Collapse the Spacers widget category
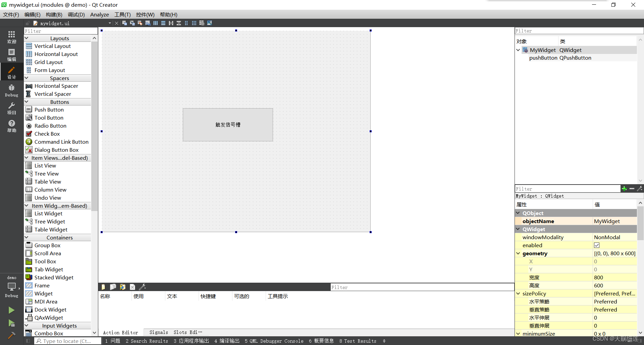The height and width of the screenshot is (345, 644). pyautogui.click(x=26, y=78)
